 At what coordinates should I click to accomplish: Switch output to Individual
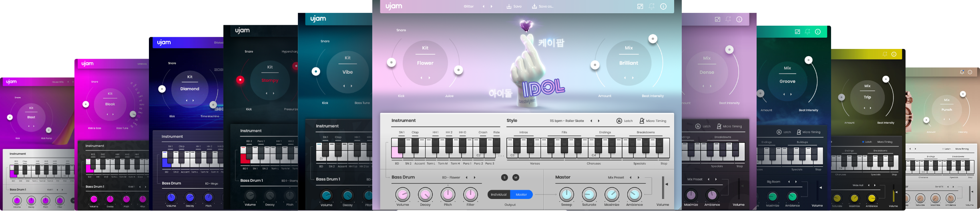coord(499,195)
